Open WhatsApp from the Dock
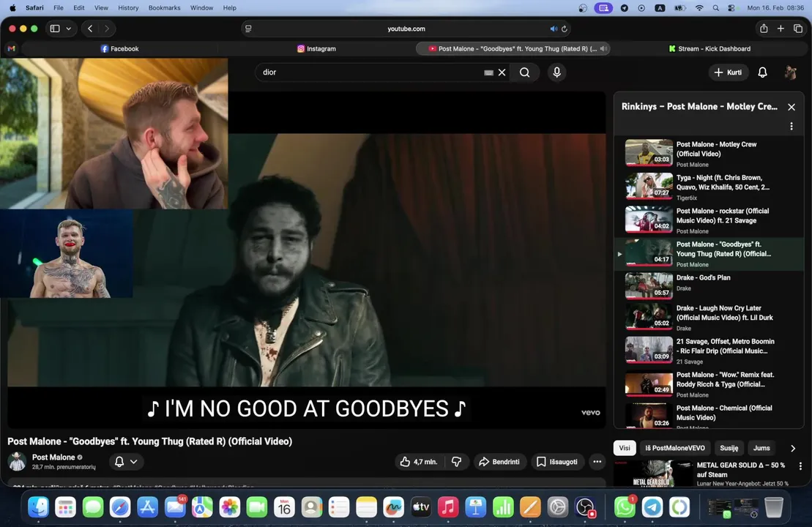The height and width of the screenshot is (527, 812). click(625, 507)
